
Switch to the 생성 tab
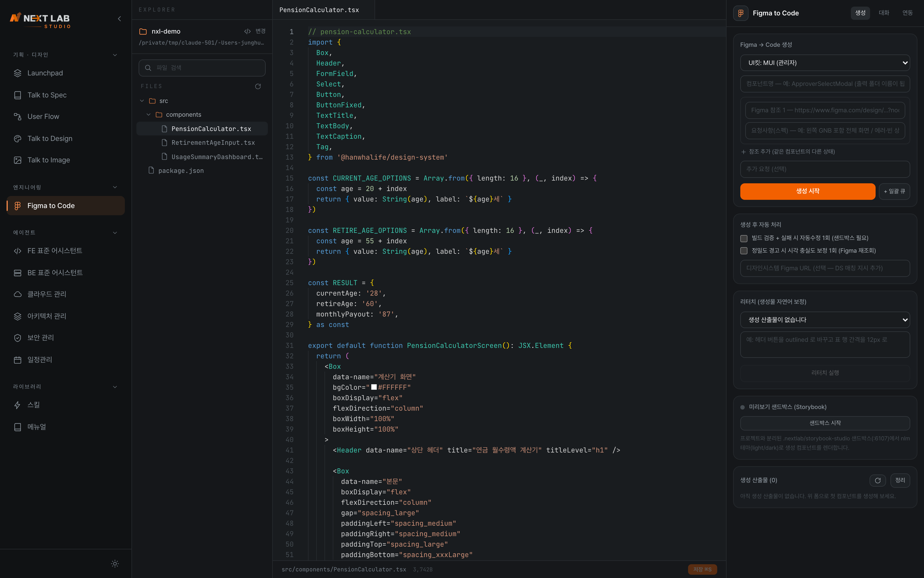(x=860, y=13)
